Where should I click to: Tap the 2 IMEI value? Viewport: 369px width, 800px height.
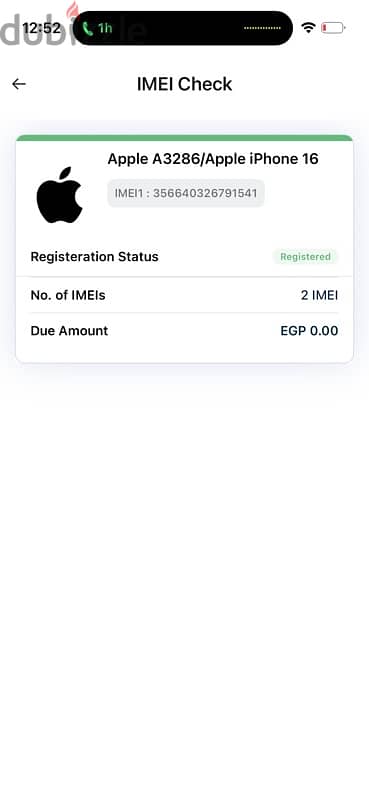319,295
